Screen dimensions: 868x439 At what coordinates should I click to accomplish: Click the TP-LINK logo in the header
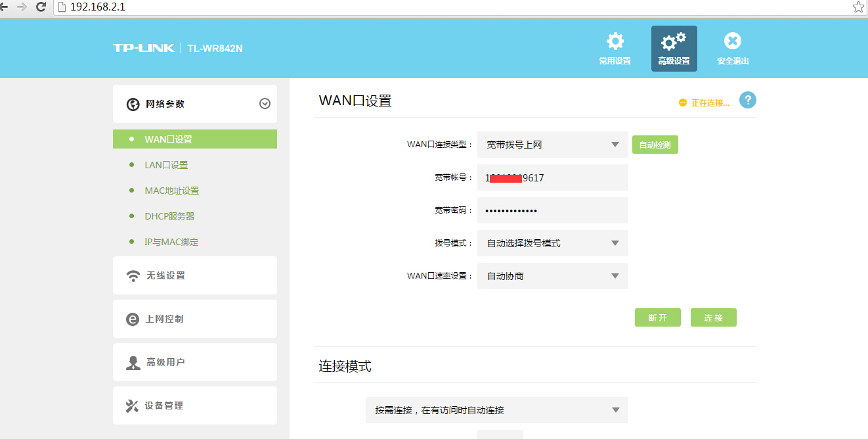coord(144,48)
